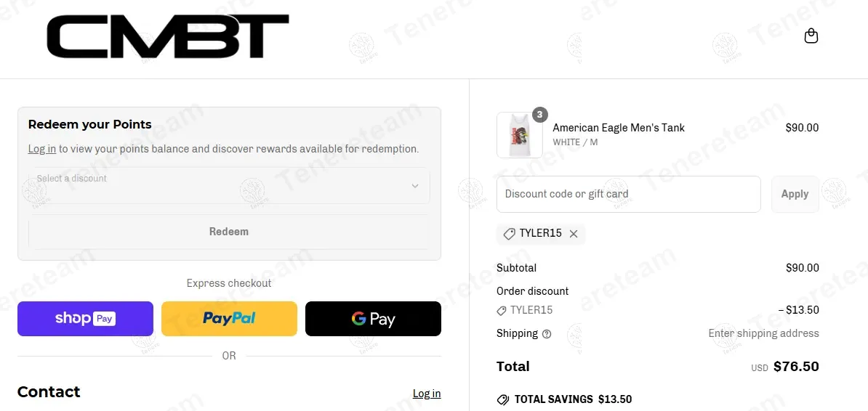Pay with Shop Pay express checkout
The height and width of the screenshot is (411, 868).
pyautogui.click(x=85, y=319)
